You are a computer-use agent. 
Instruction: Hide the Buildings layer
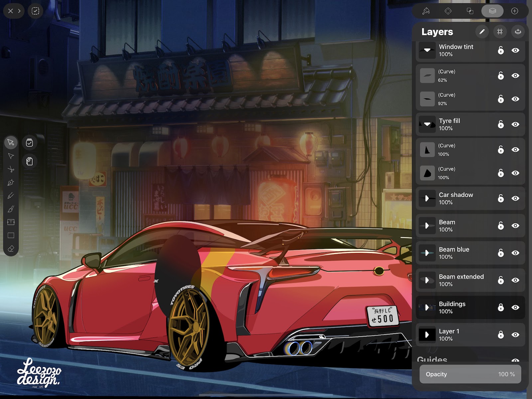point(515,307)
